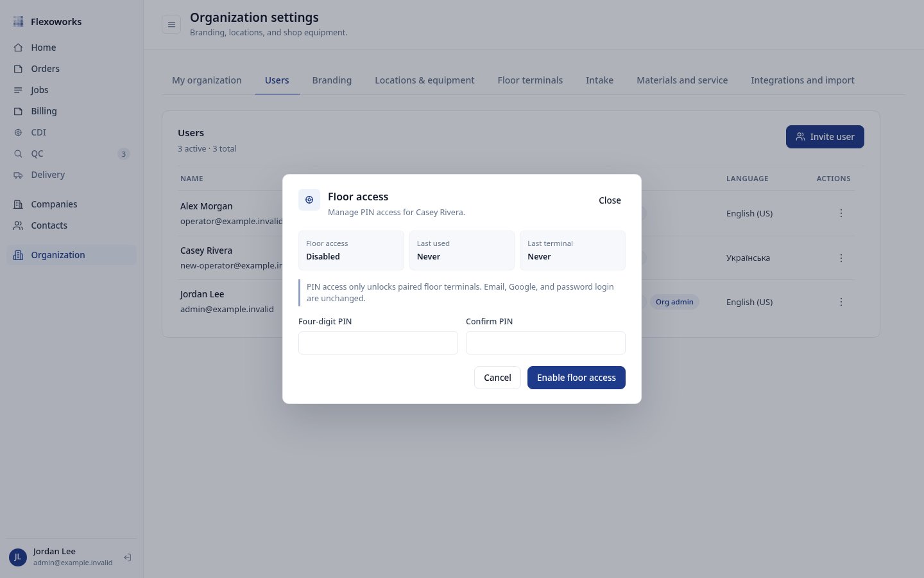Click the QC badge showing 3

click(124, 154)
